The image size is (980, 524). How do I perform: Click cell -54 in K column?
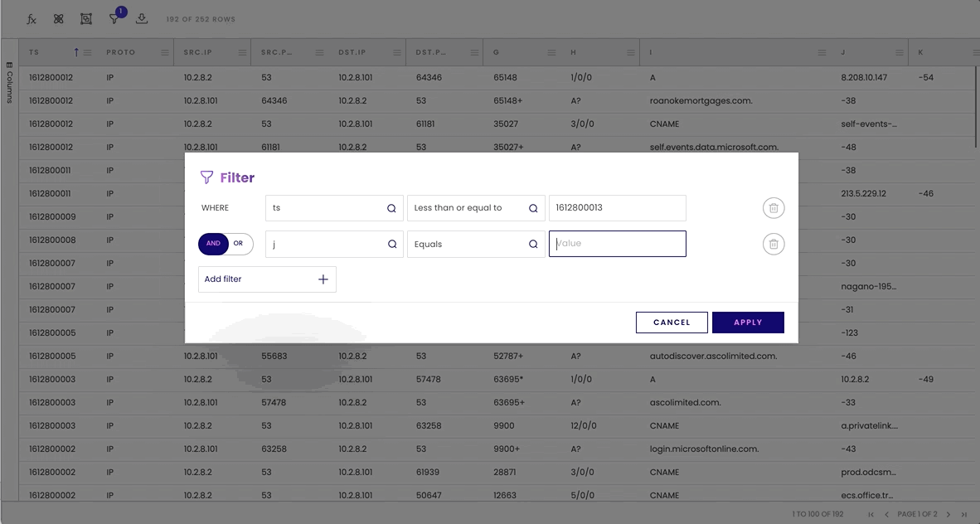[x=926, y=78]
